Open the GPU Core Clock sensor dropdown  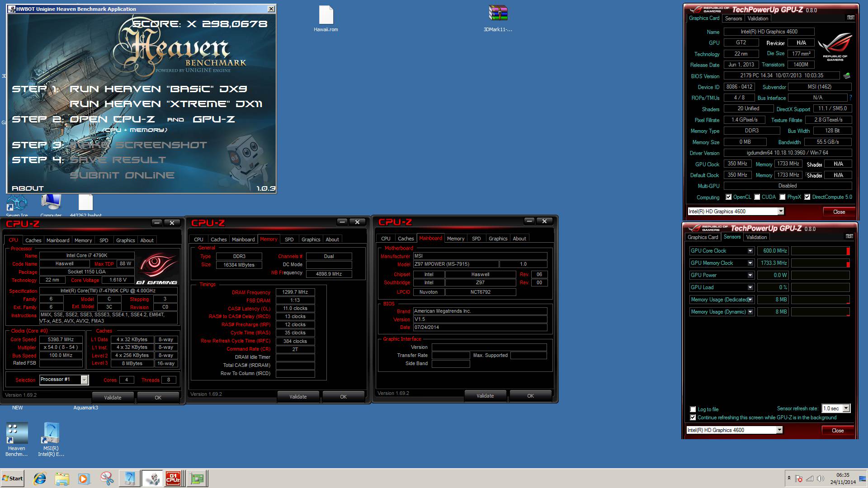750,251
